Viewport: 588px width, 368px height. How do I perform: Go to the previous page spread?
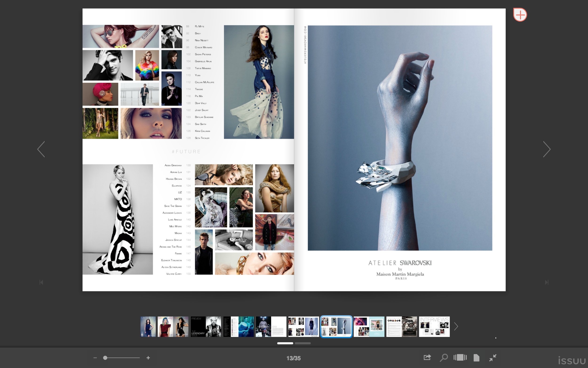pos(41,149)
